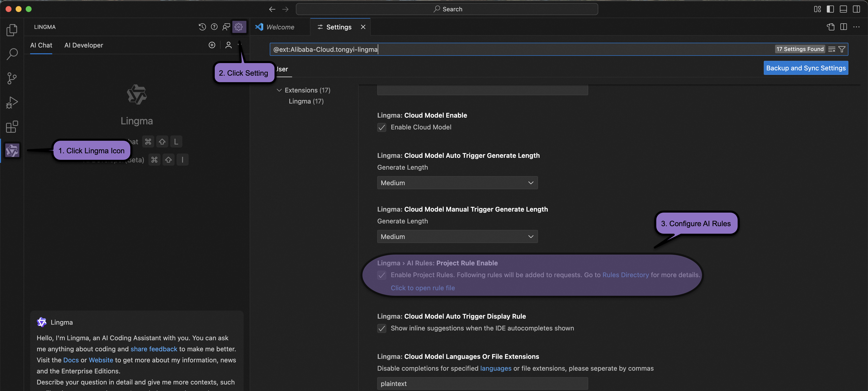868x391 pixels.
Task: Open the languages link
Action: 496,368
